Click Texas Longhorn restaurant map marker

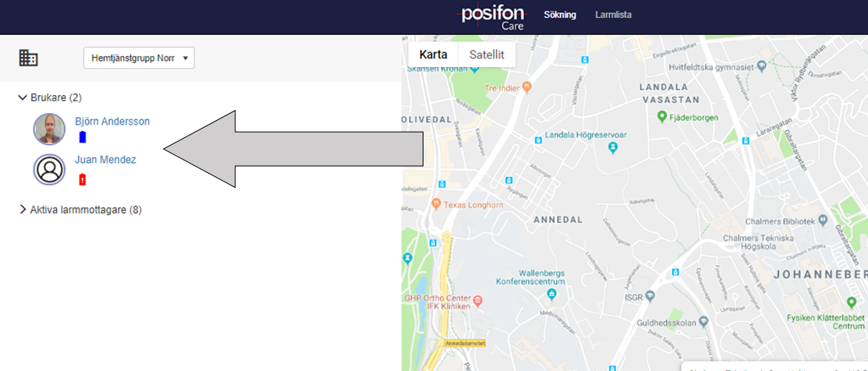[436, 204]
